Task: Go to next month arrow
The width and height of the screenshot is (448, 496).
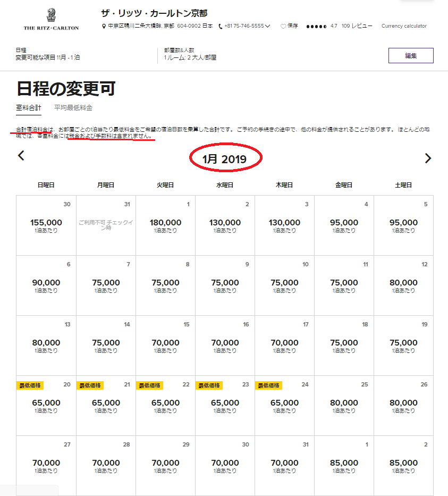Action: (x=428, y=158)
